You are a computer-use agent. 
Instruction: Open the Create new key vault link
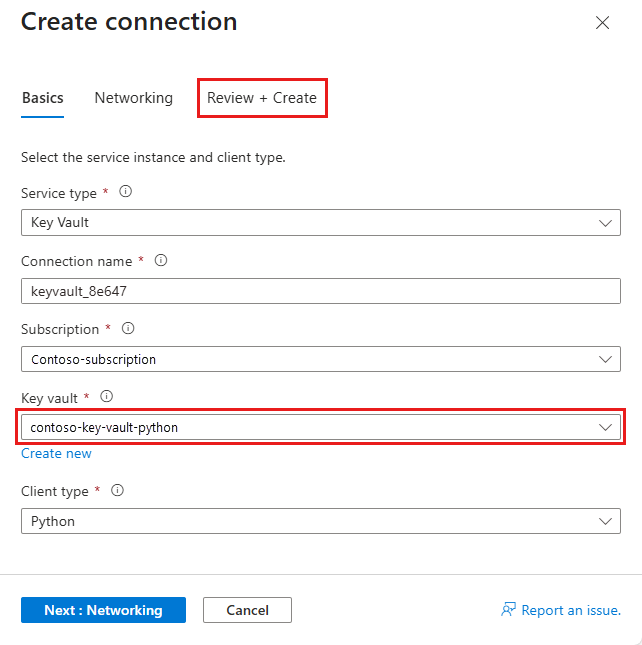[x=56, y=453]
